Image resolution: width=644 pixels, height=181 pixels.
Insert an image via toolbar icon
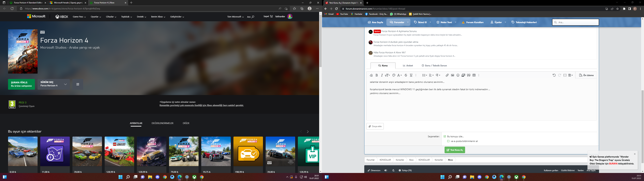click(452, 75)
